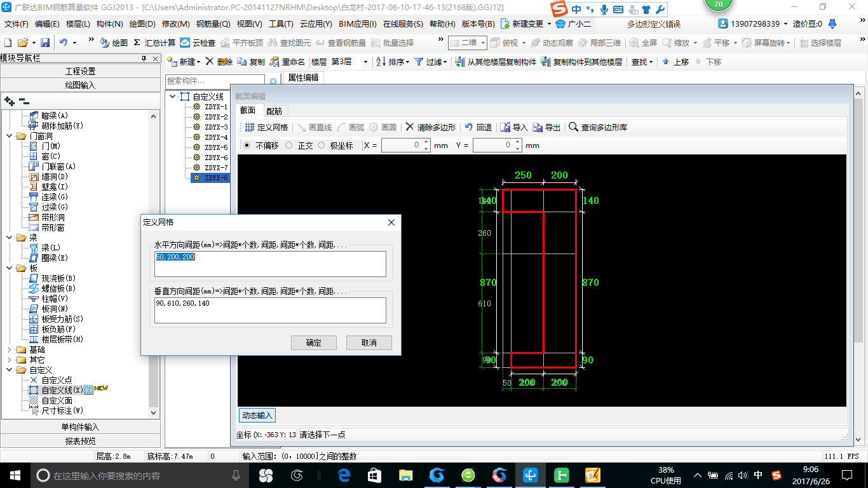The image size is (868, 488).
Task: Select 不偏移 no-offset radio option
Action: click(261, 146)
